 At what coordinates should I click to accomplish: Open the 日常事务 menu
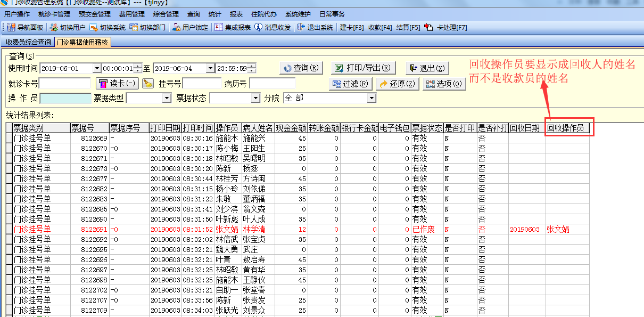[332, 14]
